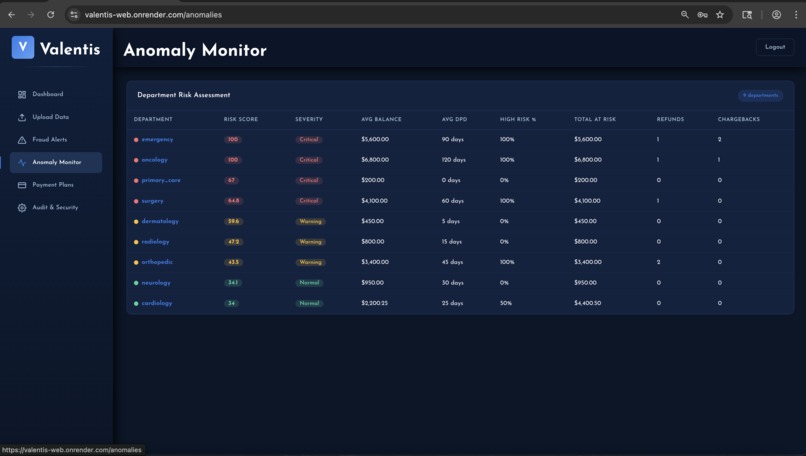Open the dermatology department link

(x=160, y=221)
